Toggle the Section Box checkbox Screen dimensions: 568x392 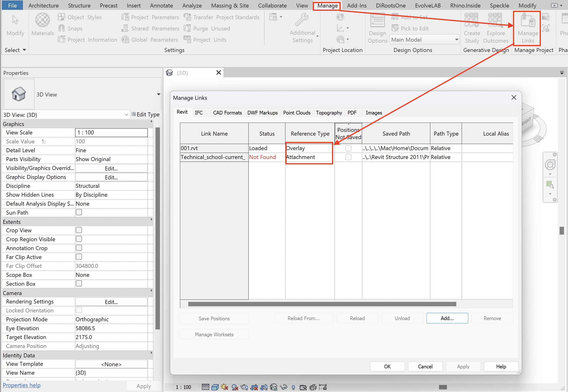tap(79, 283)
